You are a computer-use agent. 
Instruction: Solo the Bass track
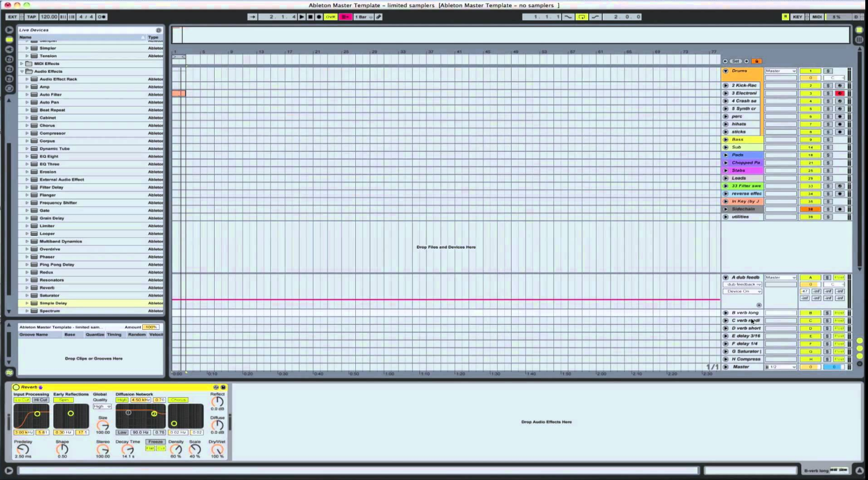tap(828, 140)
